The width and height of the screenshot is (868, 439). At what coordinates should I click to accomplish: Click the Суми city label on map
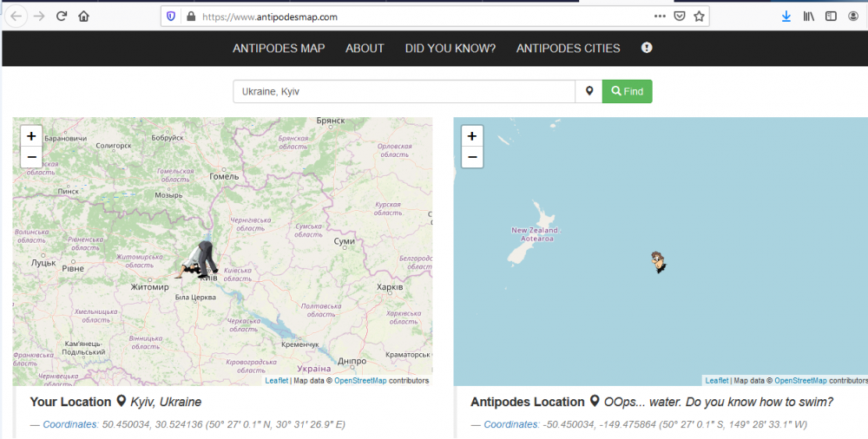(x=345, y=241)
